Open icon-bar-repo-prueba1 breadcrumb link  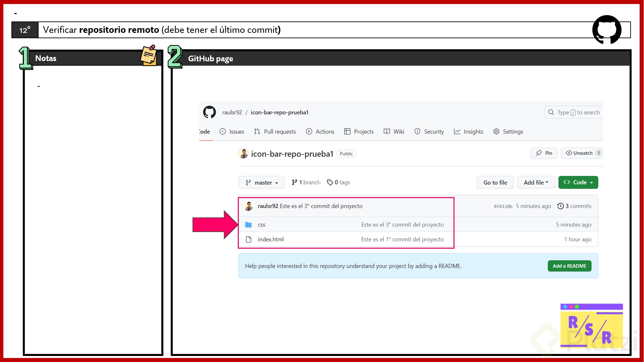click(x=279, y=112)
